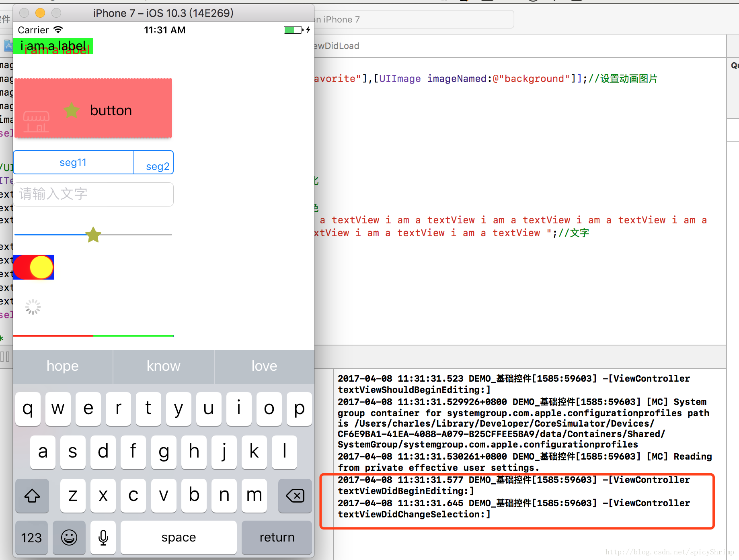Tap the shift key on the keyboard
Screen dimensions: 739x560
click(x=32, y=495)
